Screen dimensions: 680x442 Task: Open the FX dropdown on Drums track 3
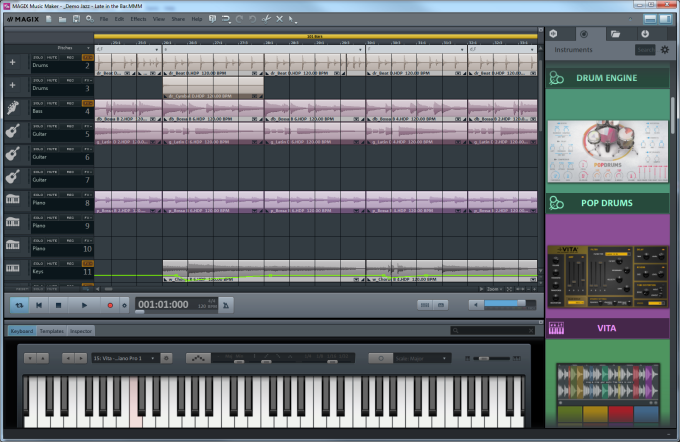tap(88, 80)
